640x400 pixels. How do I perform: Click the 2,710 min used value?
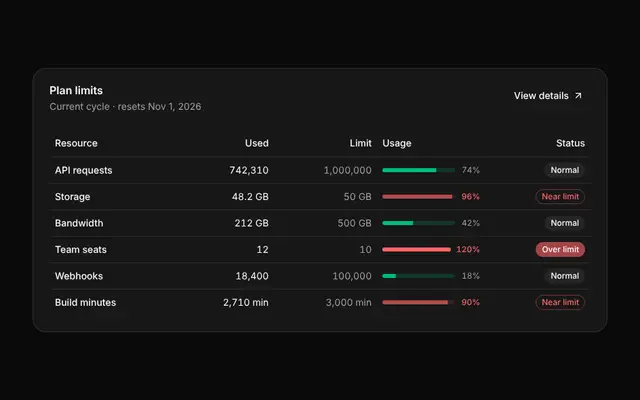click(x=246, y=303)
